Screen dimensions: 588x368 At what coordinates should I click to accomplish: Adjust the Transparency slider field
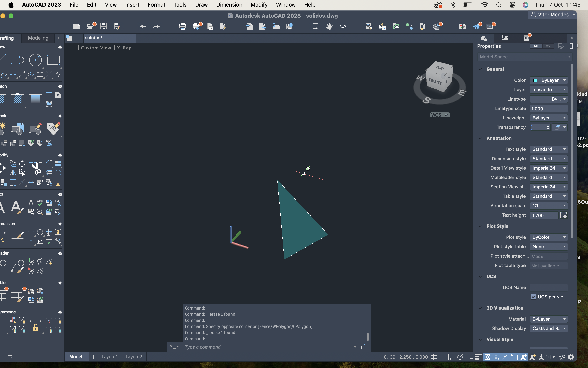[540, 127]
